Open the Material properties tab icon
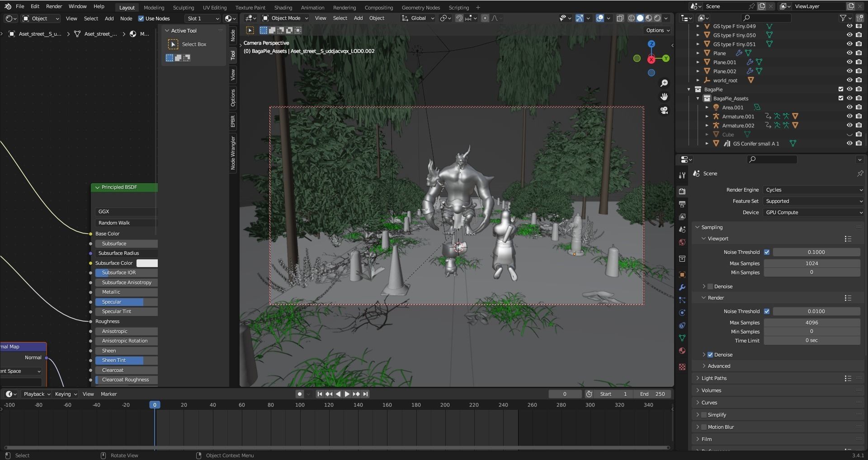Viewport: 868px width, 460px height. pos(682,351)
